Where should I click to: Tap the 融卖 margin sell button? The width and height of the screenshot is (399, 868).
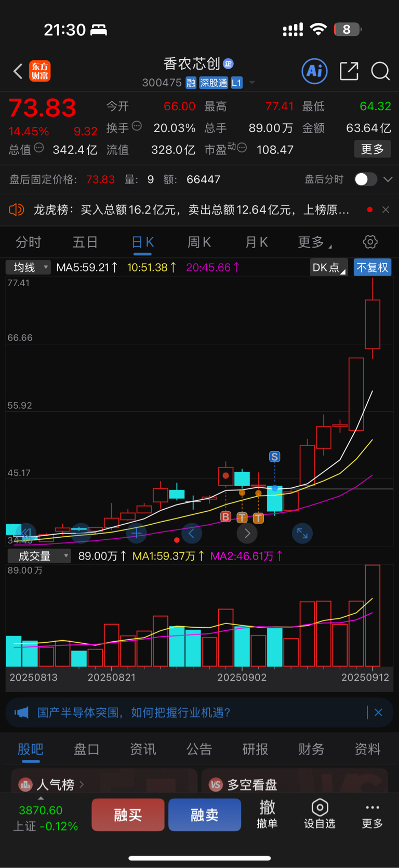(205, 815)
